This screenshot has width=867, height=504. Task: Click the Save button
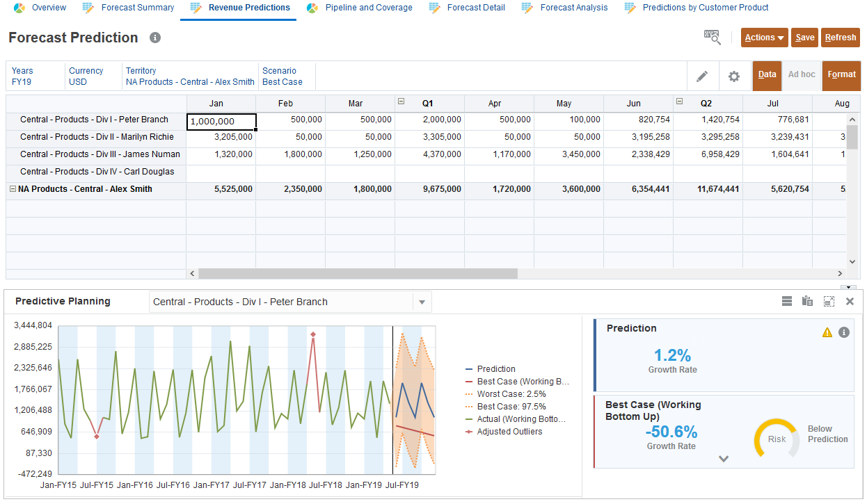[x=804, y=38]
